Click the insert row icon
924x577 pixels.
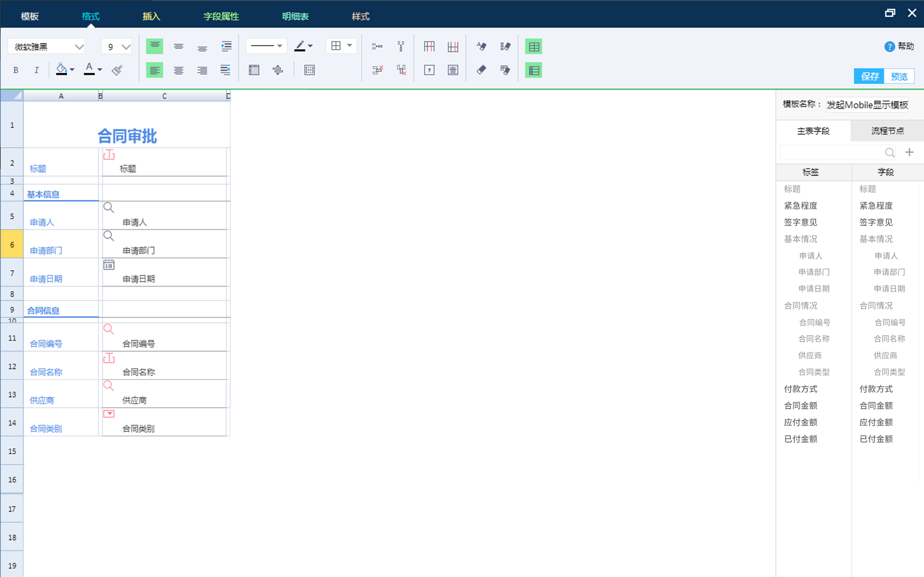[377, 47]
